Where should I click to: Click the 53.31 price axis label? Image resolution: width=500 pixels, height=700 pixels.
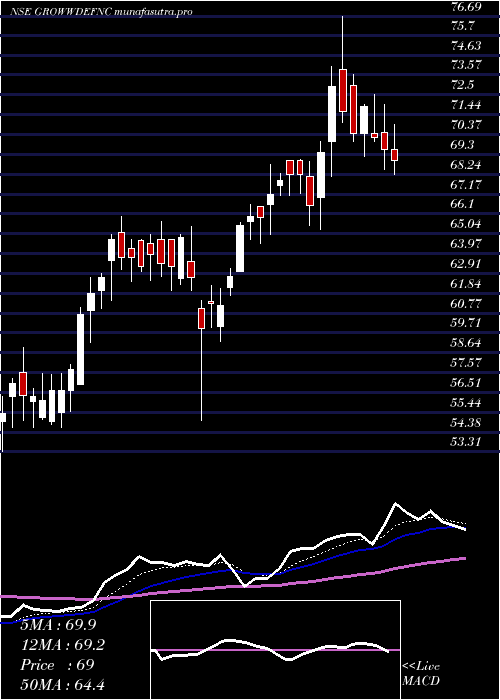(x=467, y=442)
